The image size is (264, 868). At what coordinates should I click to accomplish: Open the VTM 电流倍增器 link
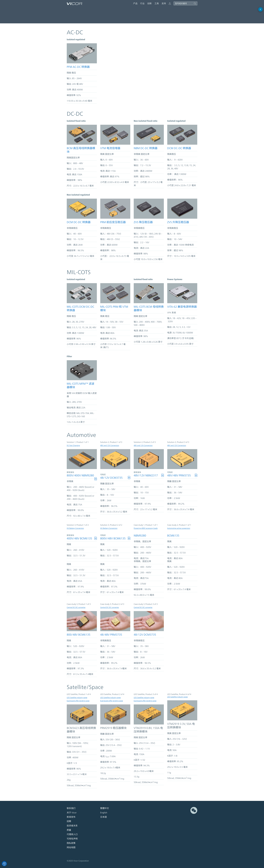pos(110,148)
